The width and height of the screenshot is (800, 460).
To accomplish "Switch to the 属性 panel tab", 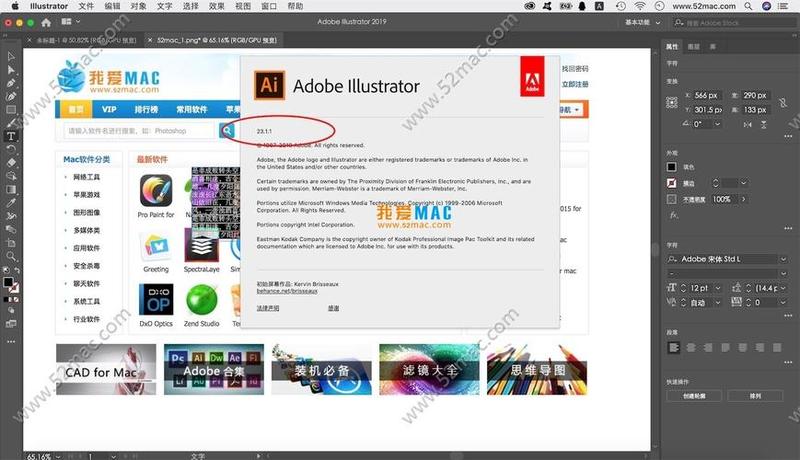I will pyautogui.click(x=672, y=46).
